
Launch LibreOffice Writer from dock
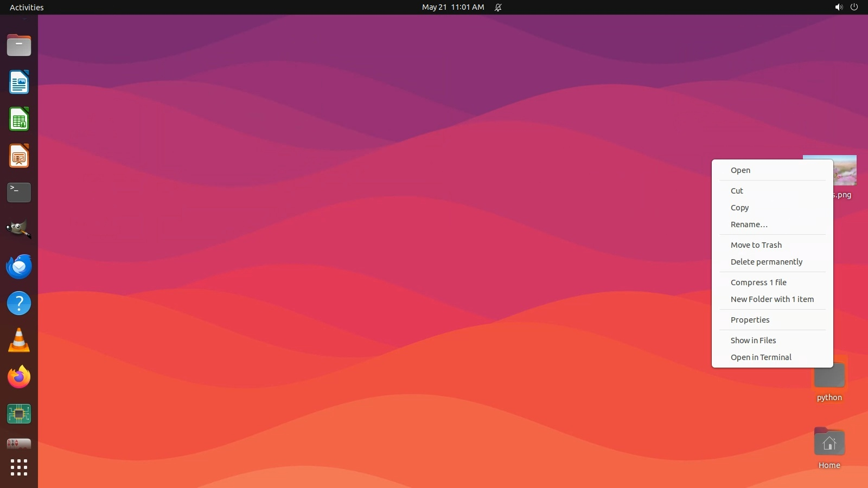tap(19, 82)
